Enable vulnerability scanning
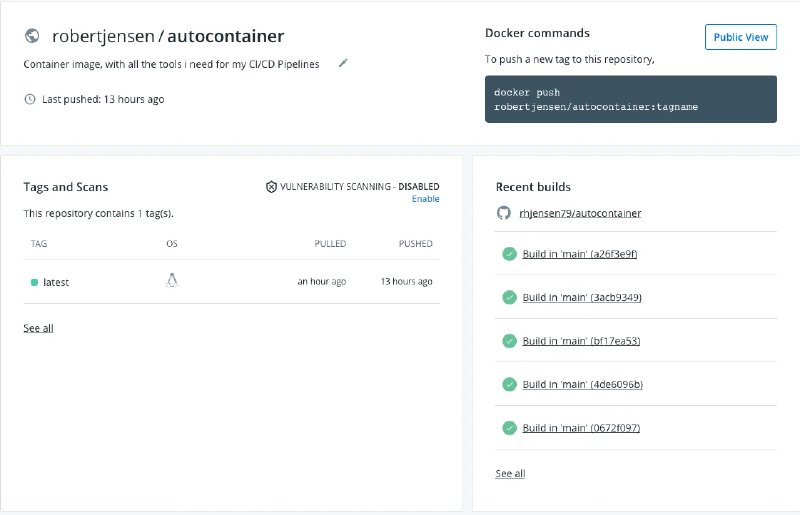Image resolution: width=800 pixels, height=515 pixels. click(426, 199)
